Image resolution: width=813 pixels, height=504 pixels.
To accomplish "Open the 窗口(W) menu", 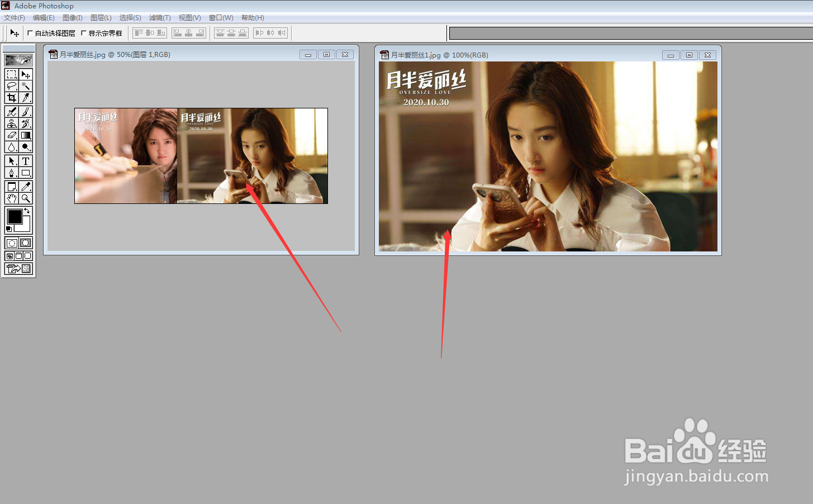I will pos(221,18).
